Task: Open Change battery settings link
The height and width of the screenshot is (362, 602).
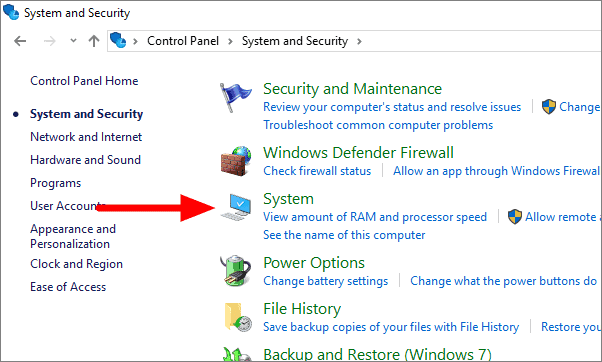Action: point(326,281)
